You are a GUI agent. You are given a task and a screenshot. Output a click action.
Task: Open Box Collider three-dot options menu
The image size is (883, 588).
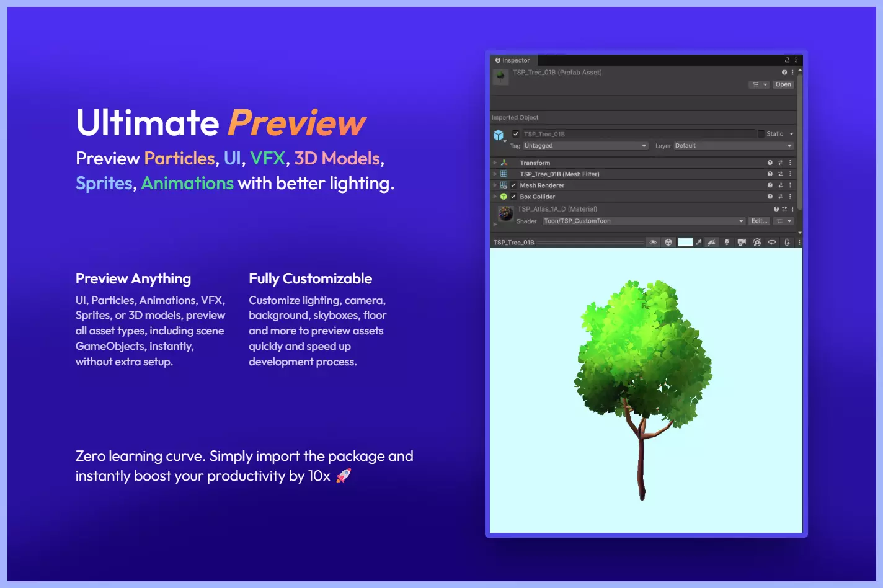click(x=790, y=197)
